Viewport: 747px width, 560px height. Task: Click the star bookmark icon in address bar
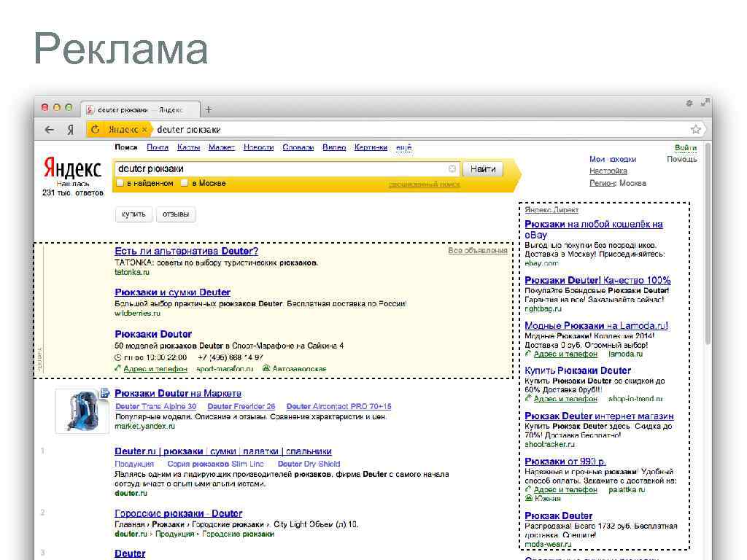[694, 128]
